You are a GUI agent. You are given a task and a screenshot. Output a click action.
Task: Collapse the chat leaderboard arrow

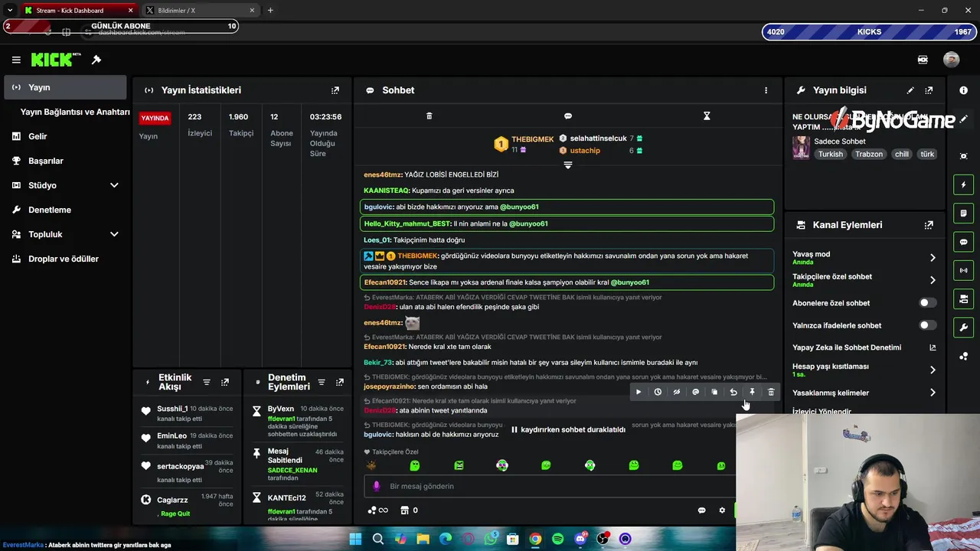568,165
